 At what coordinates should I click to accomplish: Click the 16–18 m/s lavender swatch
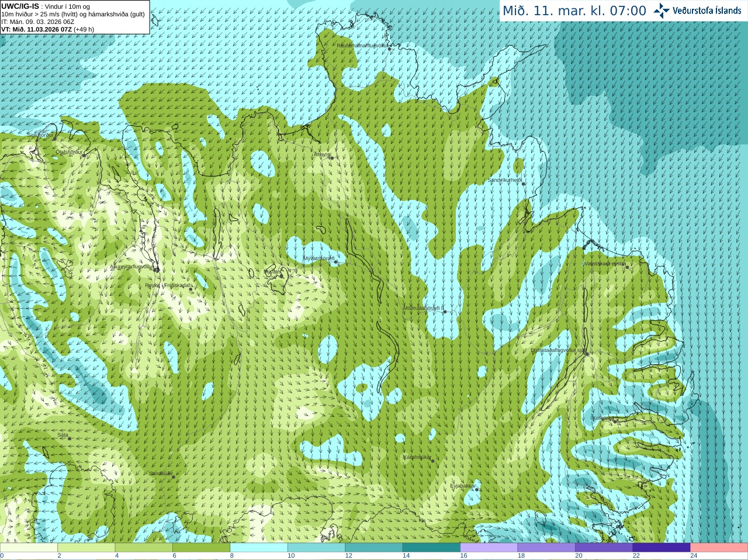coord(489,548)
